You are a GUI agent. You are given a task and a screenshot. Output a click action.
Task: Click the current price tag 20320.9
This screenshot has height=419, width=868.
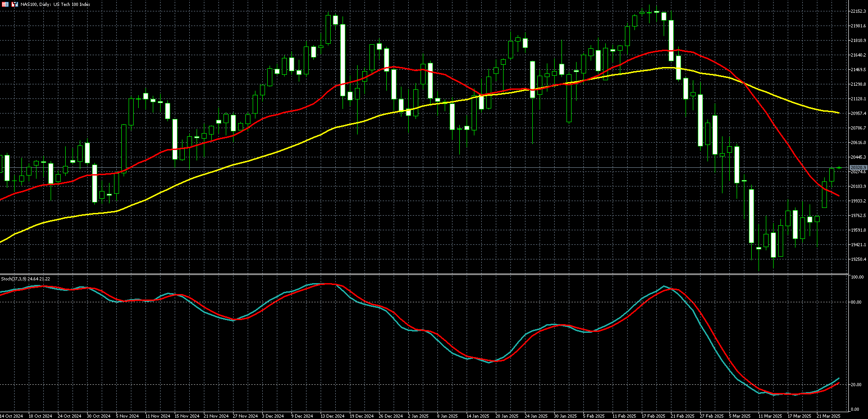pos(858,168)
